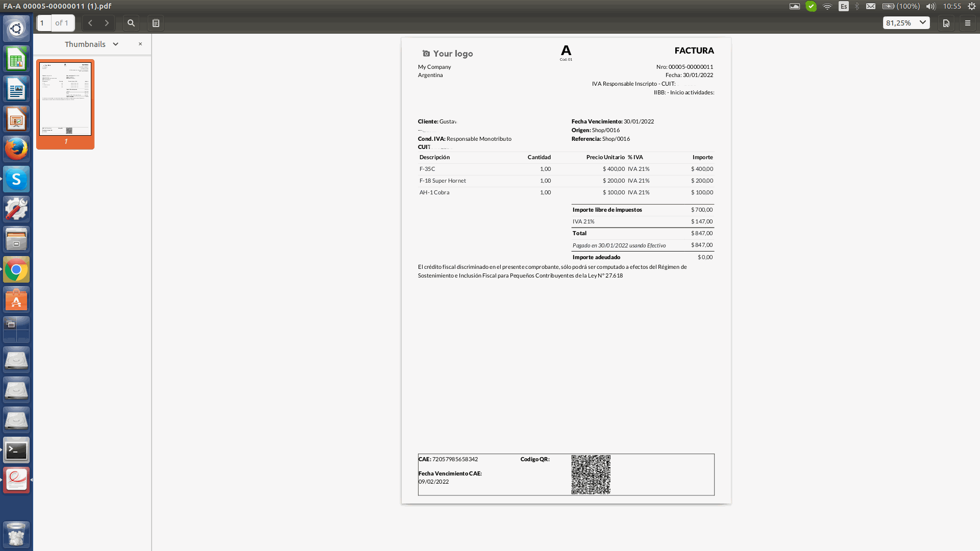
Task: Open Ubuntu Software Center
Action: click(x=16, y=299)
